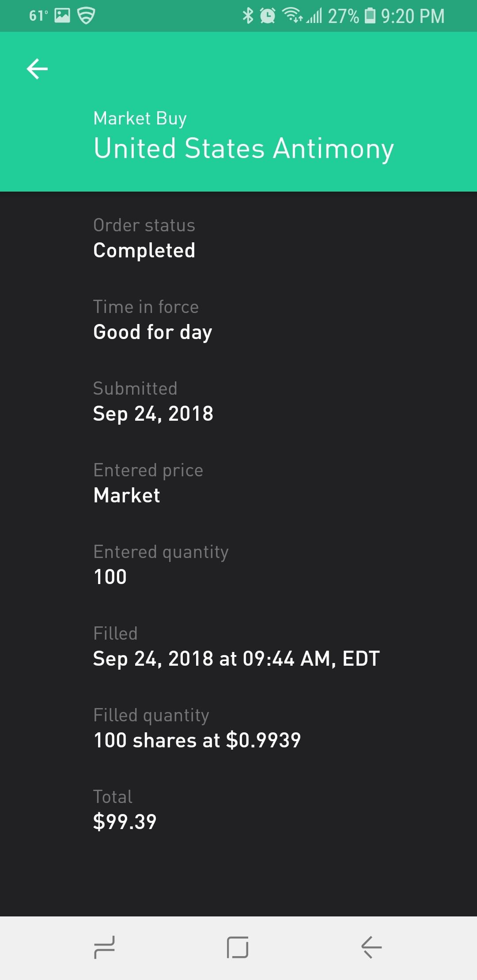Tap the submitted date Sep 24, 2018
This screenshot has height=980, width=477.
coord(153,414)
